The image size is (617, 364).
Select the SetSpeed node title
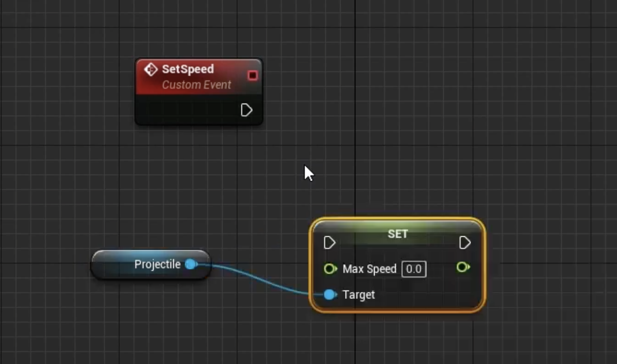188,69
